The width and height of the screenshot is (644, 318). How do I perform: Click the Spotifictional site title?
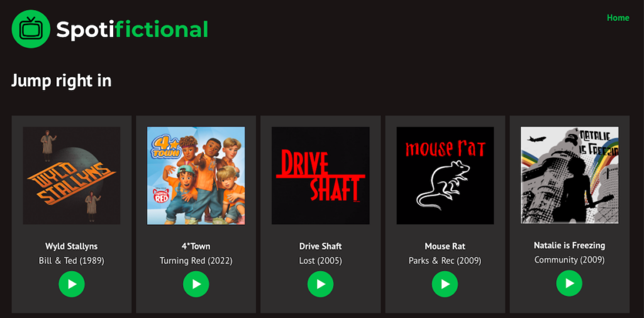pos(132,29)
